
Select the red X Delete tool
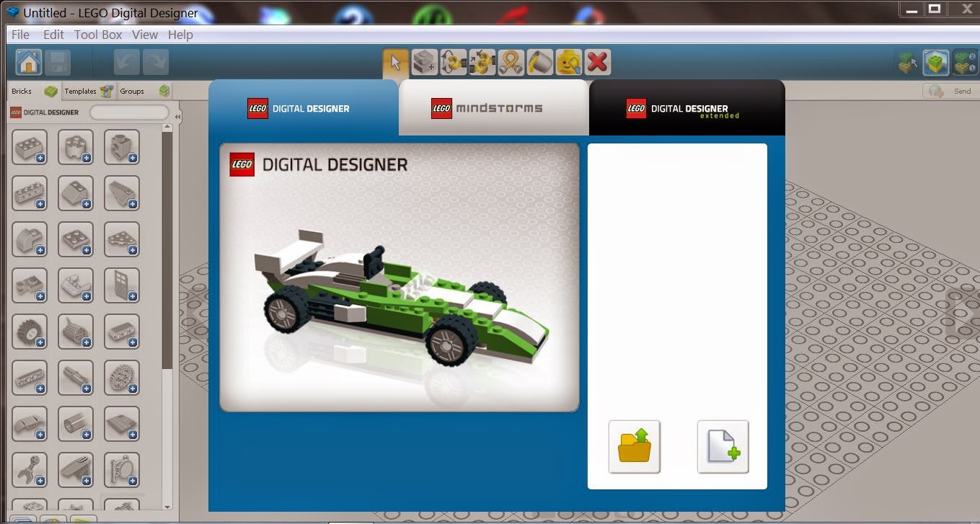[x=598, y=63]
